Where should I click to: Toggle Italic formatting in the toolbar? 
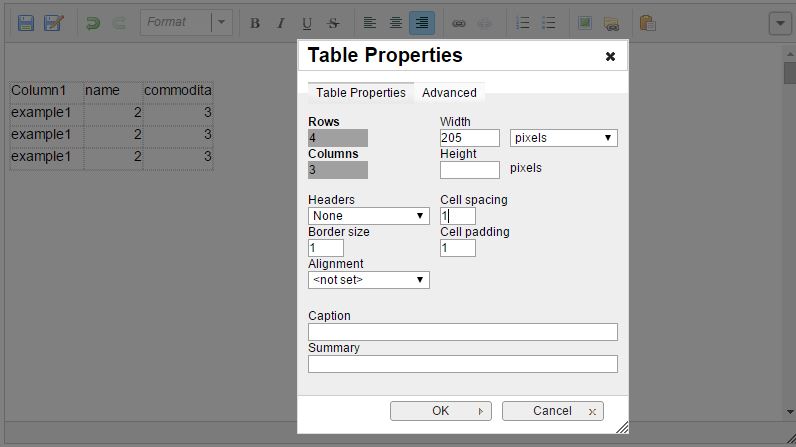click(281, 23)
